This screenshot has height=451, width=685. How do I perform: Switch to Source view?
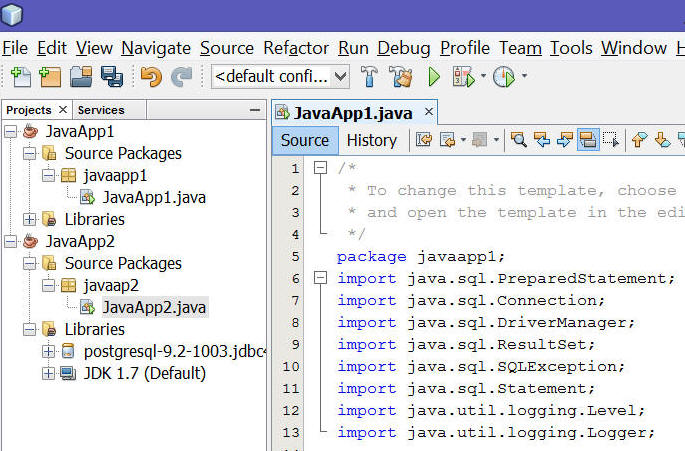(305, 140)
